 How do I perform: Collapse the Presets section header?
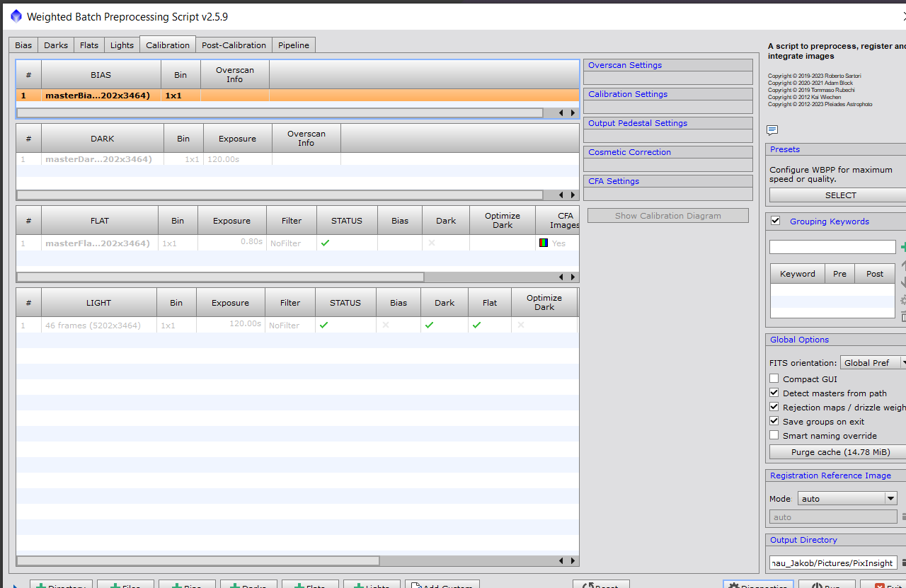point(836,149)
